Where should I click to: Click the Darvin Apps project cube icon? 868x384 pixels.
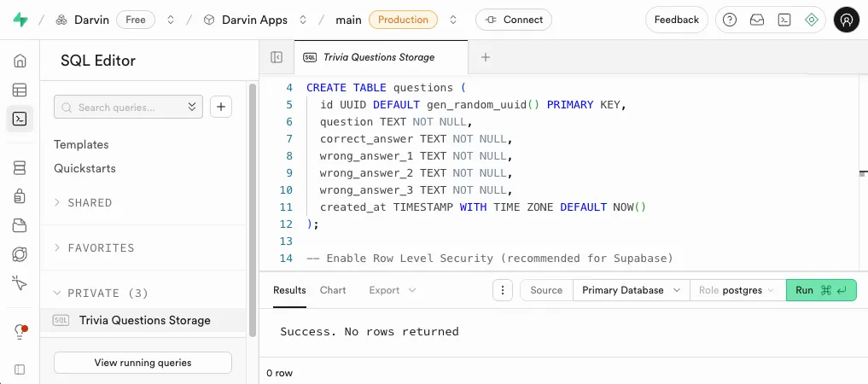point(209,20)
